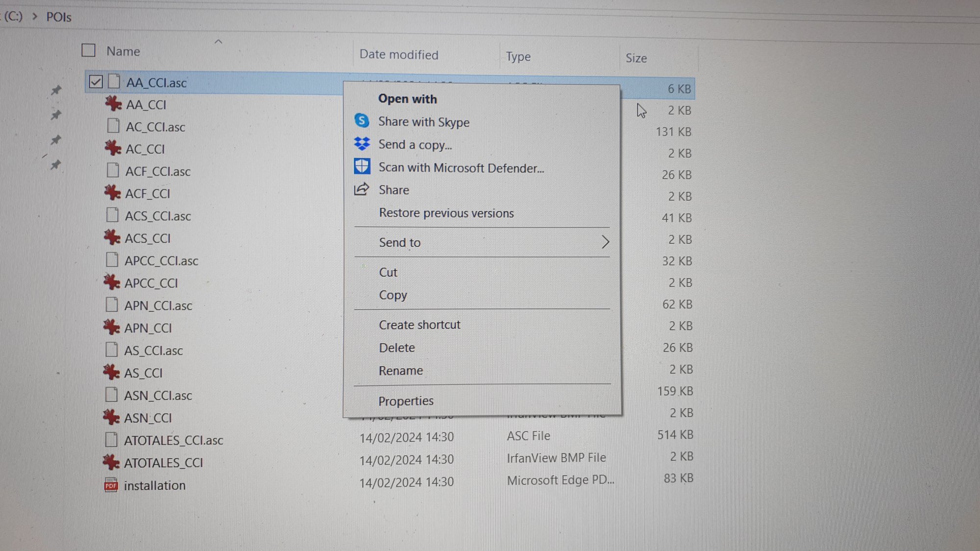Click the Dropbox icon beside Send a copy

[x=362, y=144]
